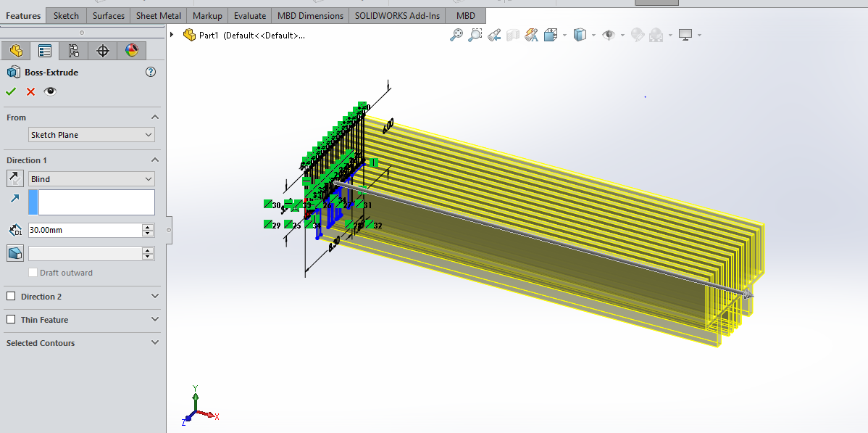Switch to the Sheet Metal tab
The height and width of the screenshot is (433, 868).
coord(158,15)
